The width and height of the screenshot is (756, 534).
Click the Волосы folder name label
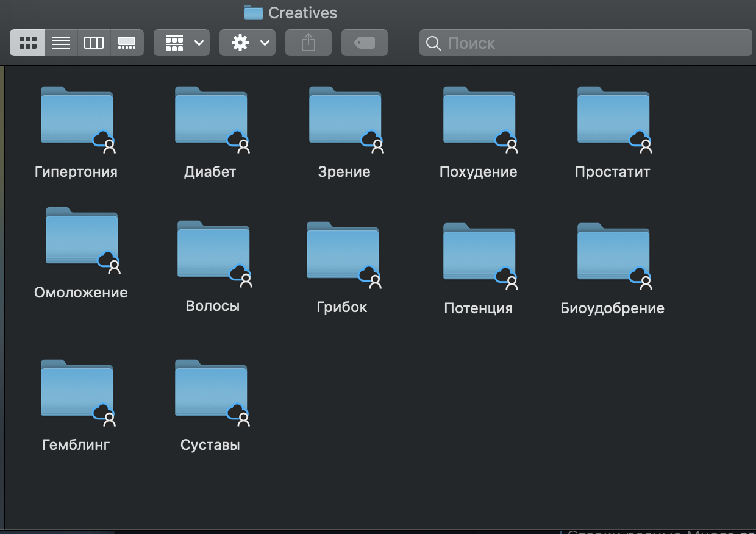coord(213,306)
